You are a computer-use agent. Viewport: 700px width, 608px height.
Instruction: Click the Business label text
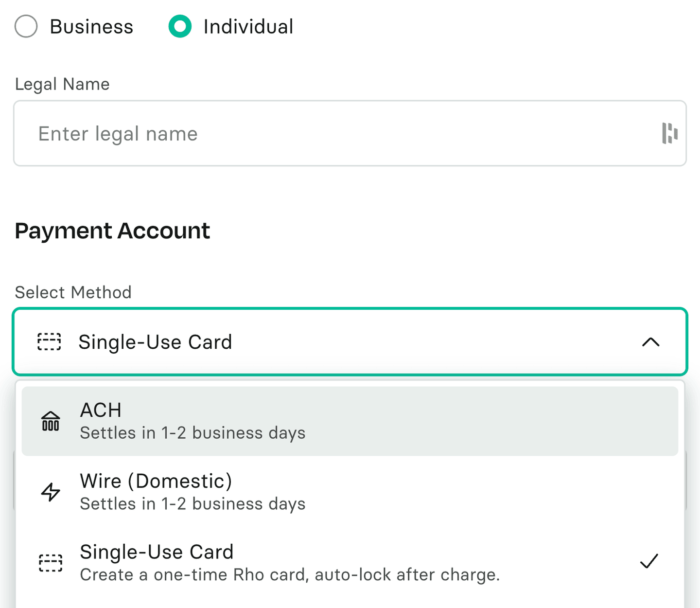point(91,27)
